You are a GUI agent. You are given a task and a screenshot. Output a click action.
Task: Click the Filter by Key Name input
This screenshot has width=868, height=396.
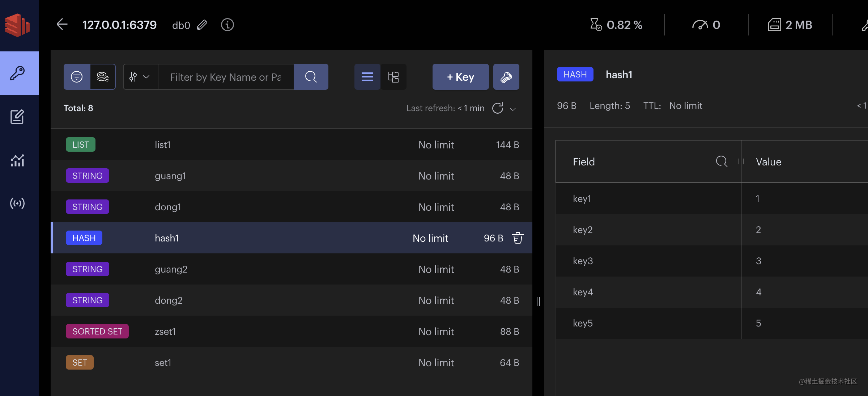[x=226, y=77]
